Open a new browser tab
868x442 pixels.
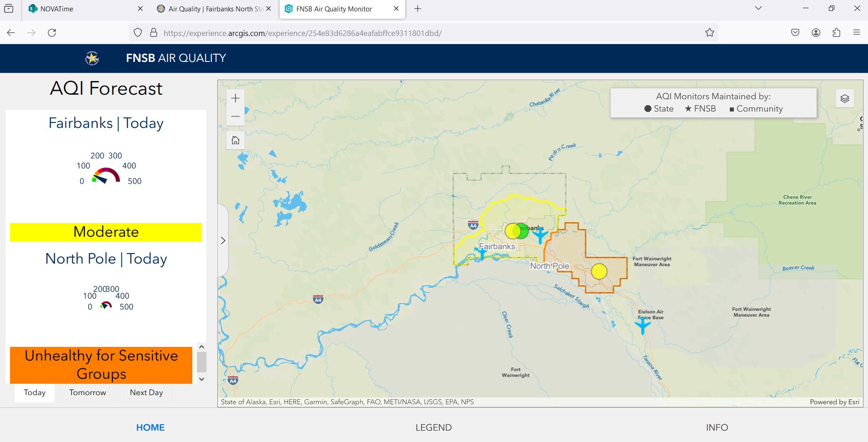click(x=418, y=9)
